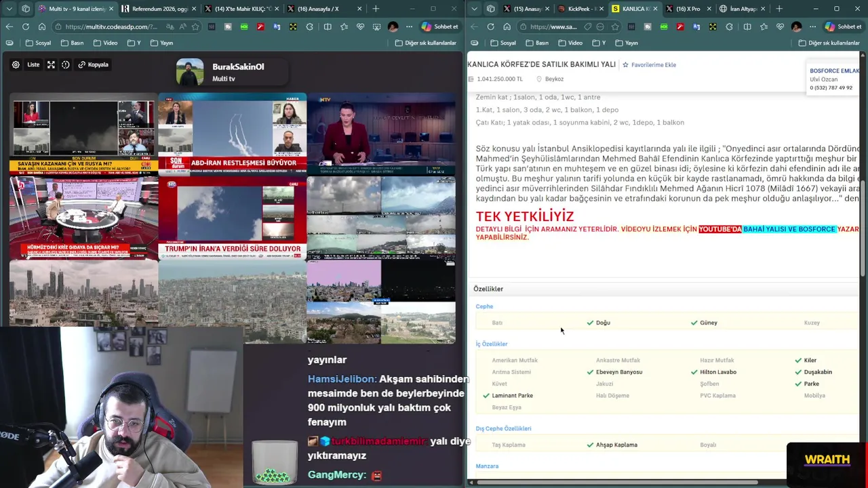Click the right page vertical scrollbar
Viewport: 868px width, 488px height.
pos(863,227)
